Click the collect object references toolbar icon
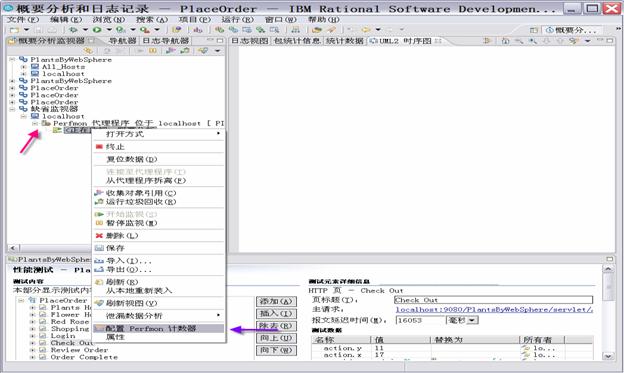The width and height of the screenshot is (624, 373). pos(171,51)
